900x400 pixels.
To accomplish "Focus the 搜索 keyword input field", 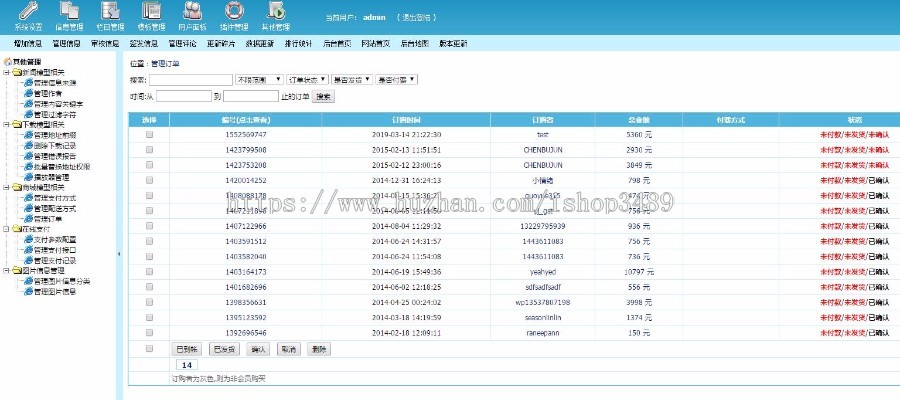I will (x=191, y=80).
